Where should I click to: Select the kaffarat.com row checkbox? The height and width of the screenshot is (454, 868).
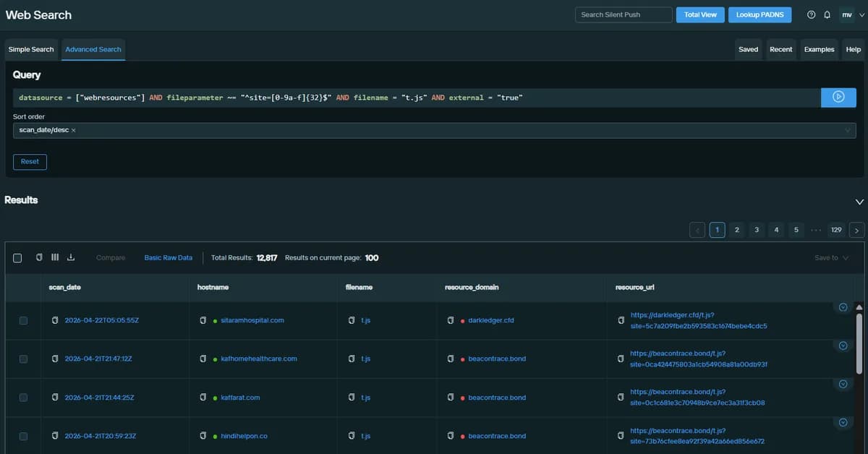click(23, 398)
